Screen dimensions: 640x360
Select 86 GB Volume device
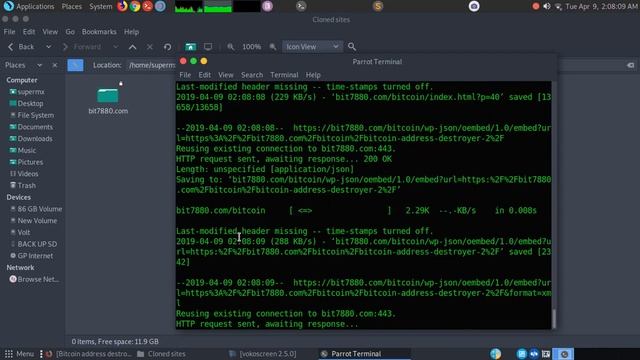(36, 209)
